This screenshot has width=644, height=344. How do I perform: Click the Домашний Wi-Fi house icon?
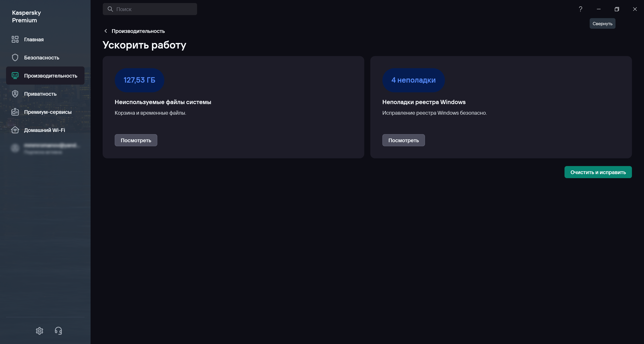15,130
